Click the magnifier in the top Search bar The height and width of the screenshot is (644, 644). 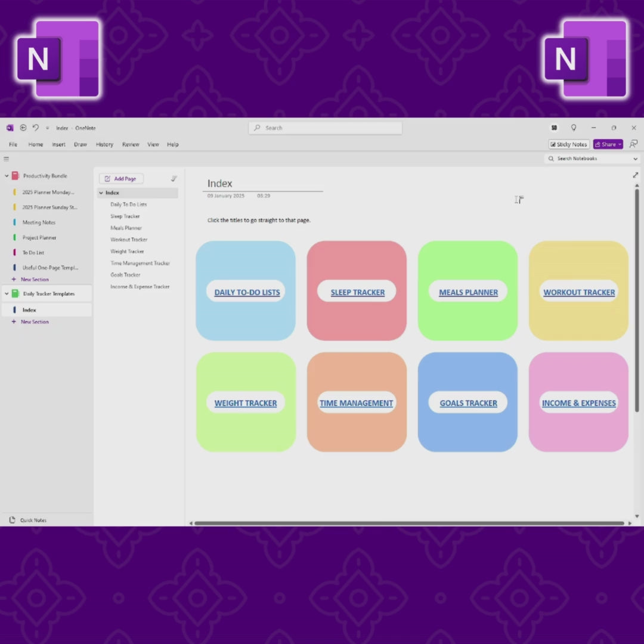256,128
